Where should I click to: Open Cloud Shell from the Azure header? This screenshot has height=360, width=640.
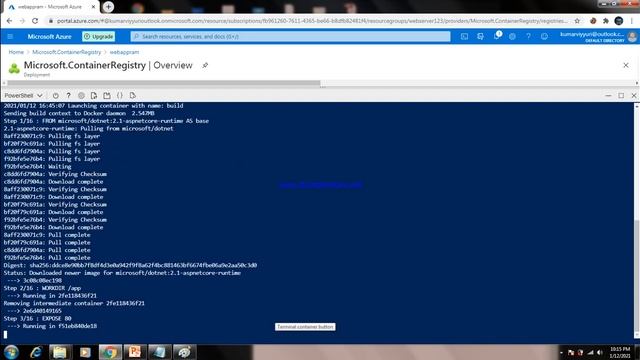click(464, 37)
